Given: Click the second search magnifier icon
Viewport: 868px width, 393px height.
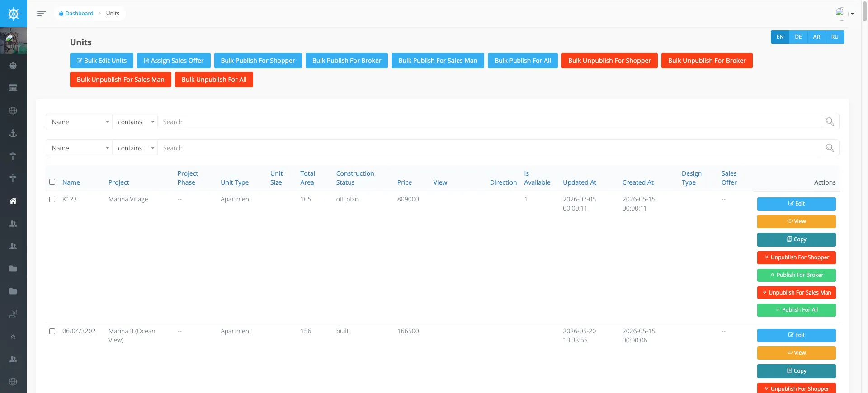Looking at the screenshot, I should pos(830,148).
